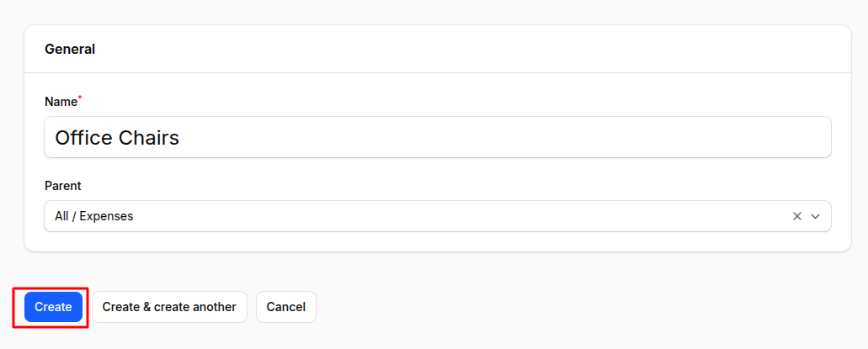Click the General section heading
Image resolution: width=868 pixels, height=349 pixels.
[x=70, y=49]
